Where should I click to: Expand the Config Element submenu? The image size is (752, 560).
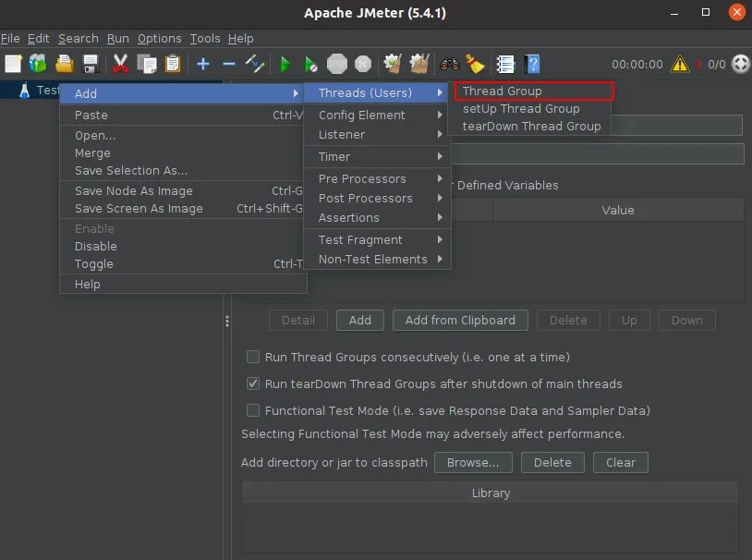(x=377, y=116)
